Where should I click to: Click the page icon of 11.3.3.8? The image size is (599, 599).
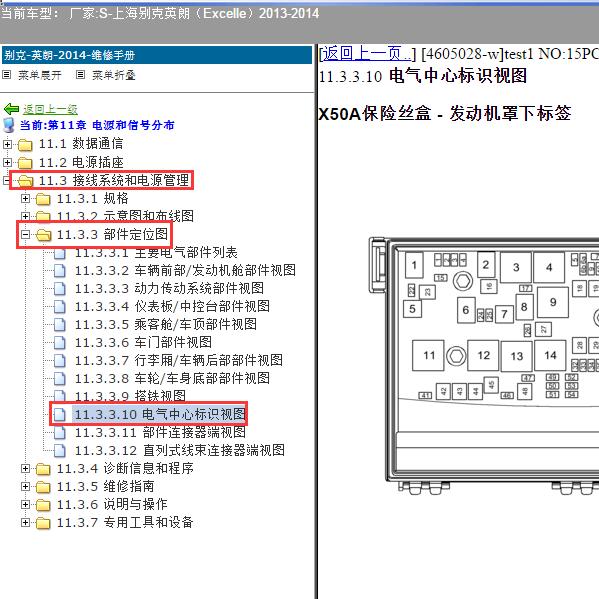(x=60, y=379)
